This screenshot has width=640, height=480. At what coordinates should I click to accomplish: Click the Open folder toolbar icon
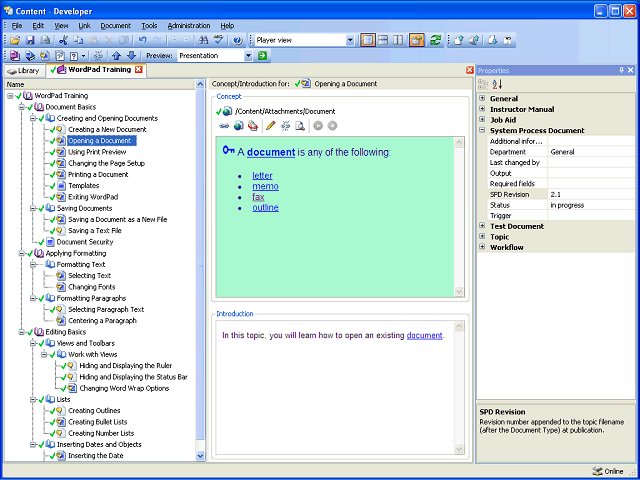pyautogui.click(x=15, y=40)
